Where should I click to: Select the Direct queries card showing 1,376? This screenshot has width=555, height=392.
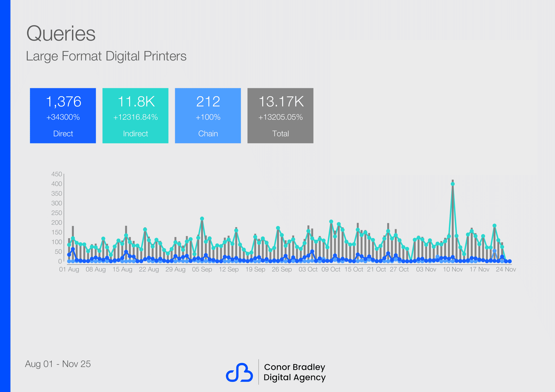pos(63,116)
